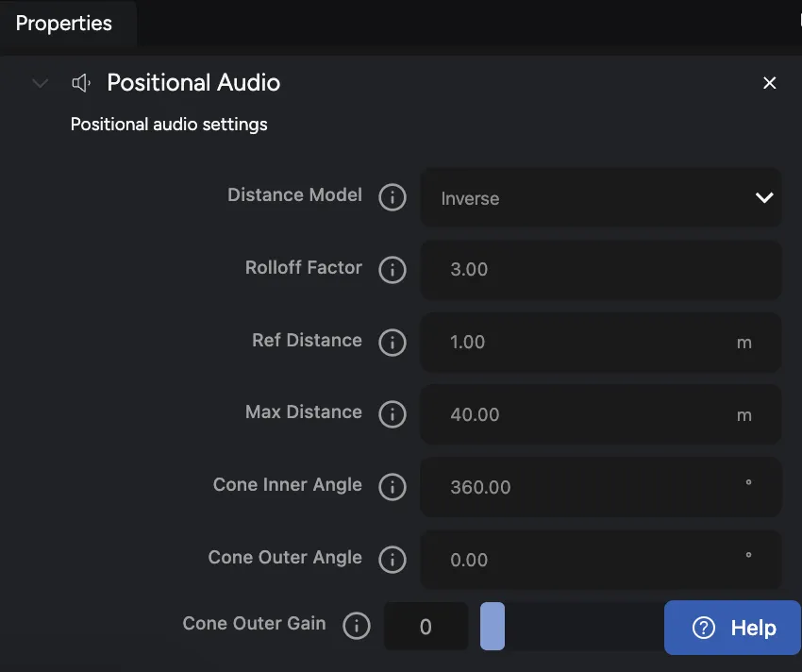Click the Cone Inner Angle info icon

[x=392, y=487]
